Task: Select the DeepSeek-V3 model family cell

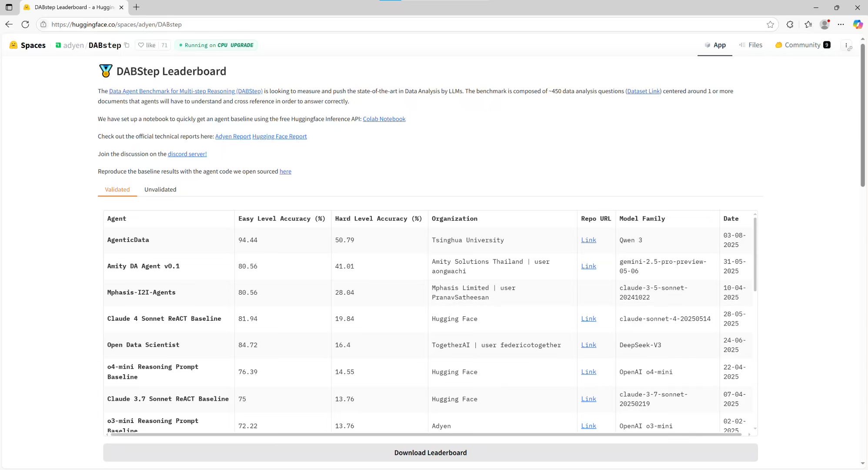Action: point(667,345)
